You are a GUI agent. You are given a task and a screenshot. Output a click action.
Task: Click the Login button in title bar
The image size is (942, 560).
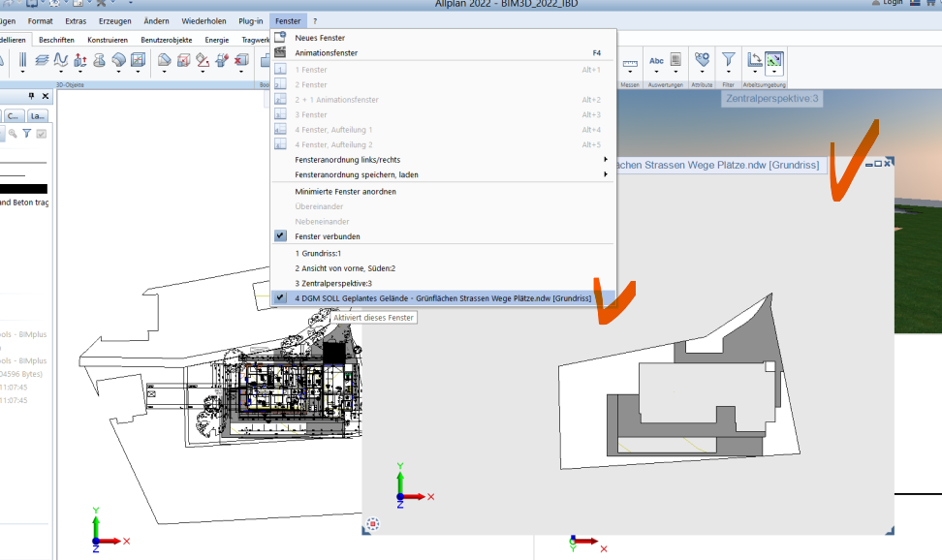887,4
